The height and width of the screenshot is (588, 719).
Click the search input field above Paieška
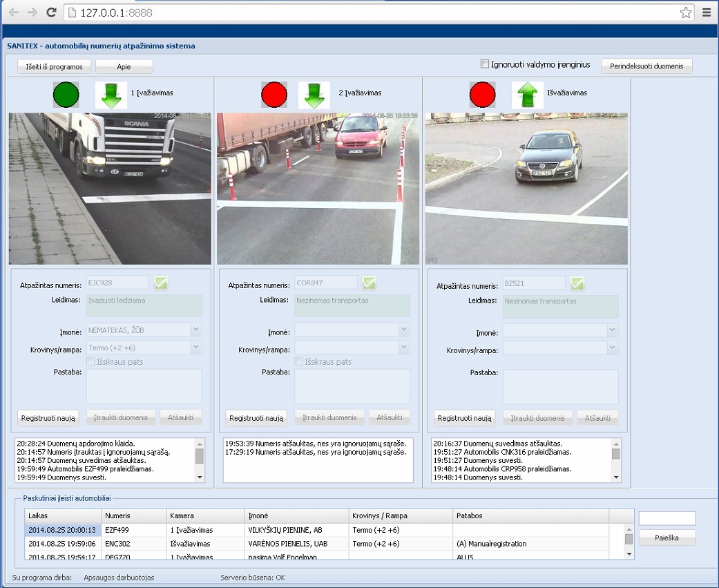tap(667, 518)
